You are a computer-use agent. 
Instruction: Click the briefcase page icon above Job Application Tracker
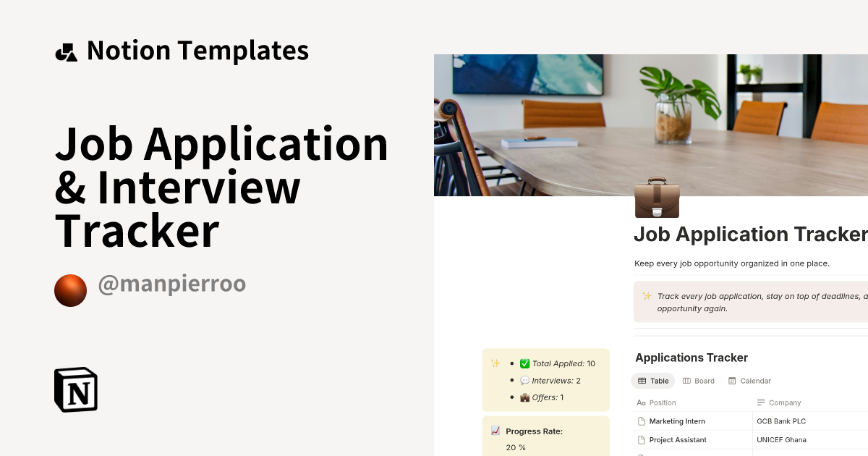[x=655, y=198]
